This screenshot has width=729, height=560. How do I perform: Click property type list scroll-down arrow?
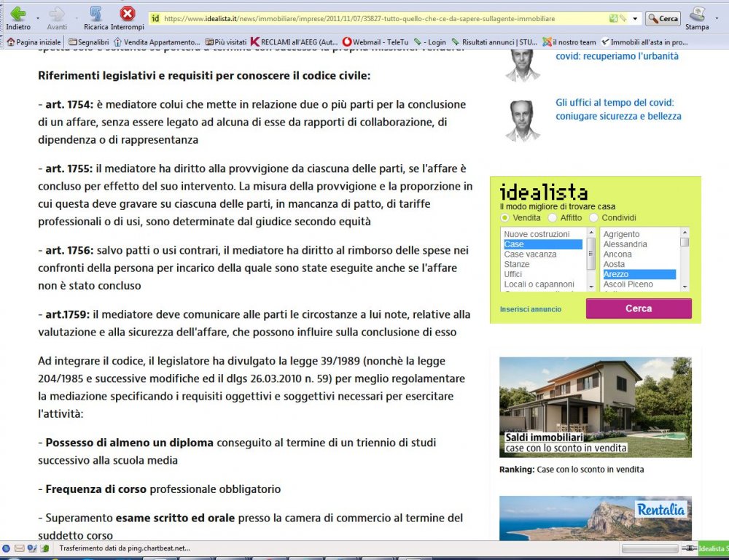tap(591, 287)
